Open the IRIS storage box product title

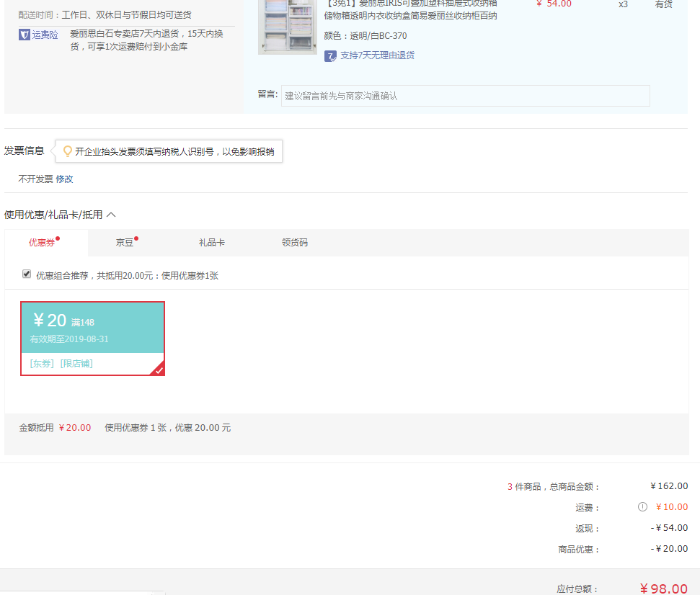(x=411, y=10)
